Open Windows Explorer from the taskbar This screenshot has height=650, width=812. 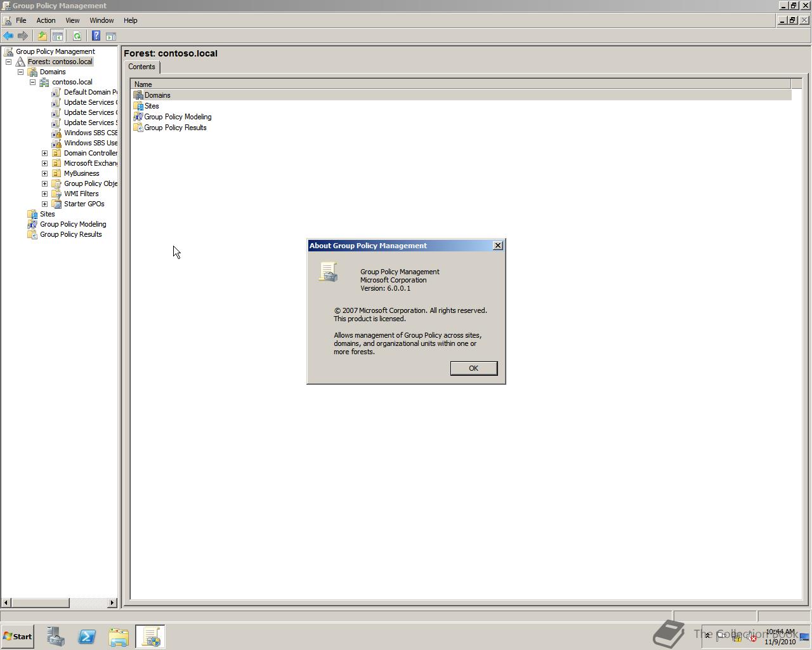pos(119,637)
